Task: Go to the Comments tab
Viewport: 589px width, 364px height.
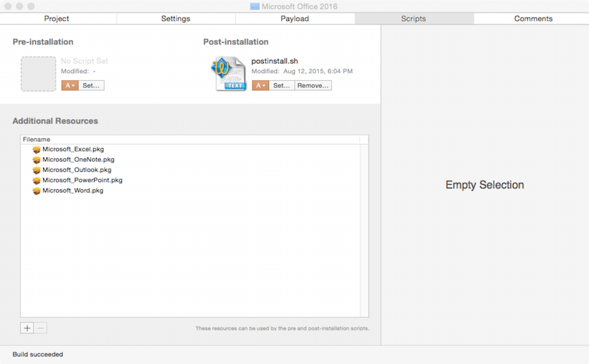Action: 533,19
